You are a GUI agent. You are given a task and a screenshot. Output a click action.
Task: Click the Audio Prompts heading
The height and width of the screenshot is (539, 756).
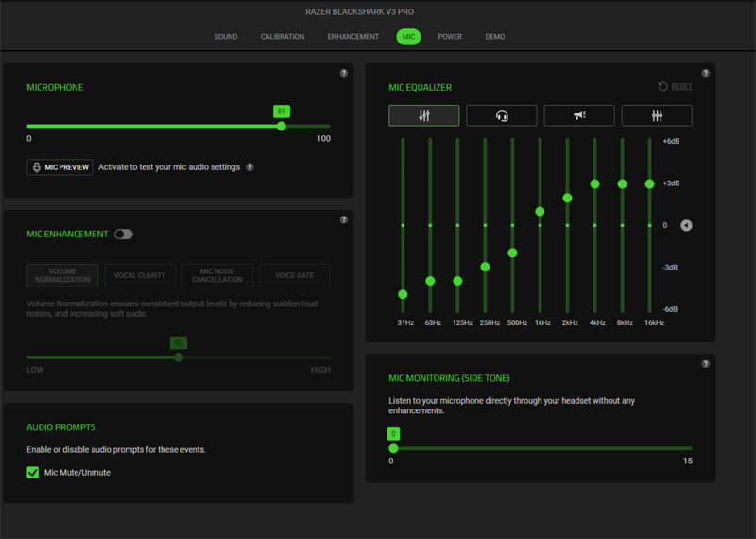(x=61, y=427)
